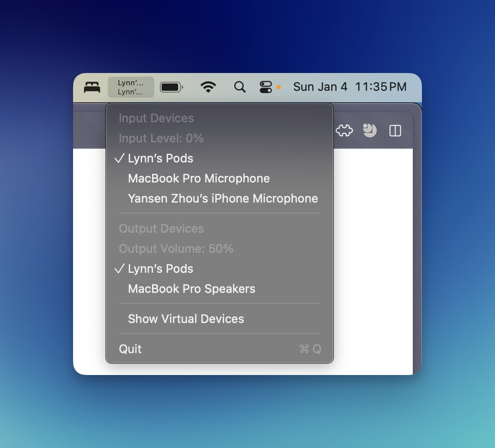Click the Output Devices section header
The height and width of the screenshot is (448, 495).
pyautogui.click(x=161, y=229)
